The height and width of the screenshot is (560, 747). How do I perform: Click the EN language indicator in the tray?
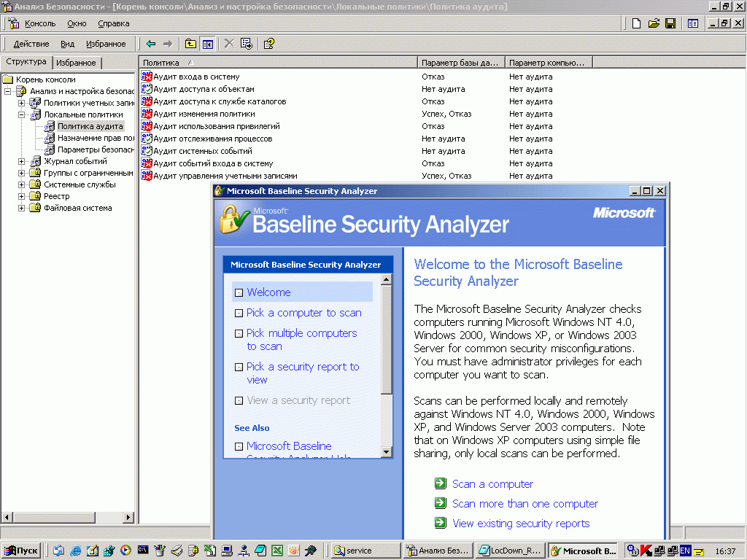point(685,551)
